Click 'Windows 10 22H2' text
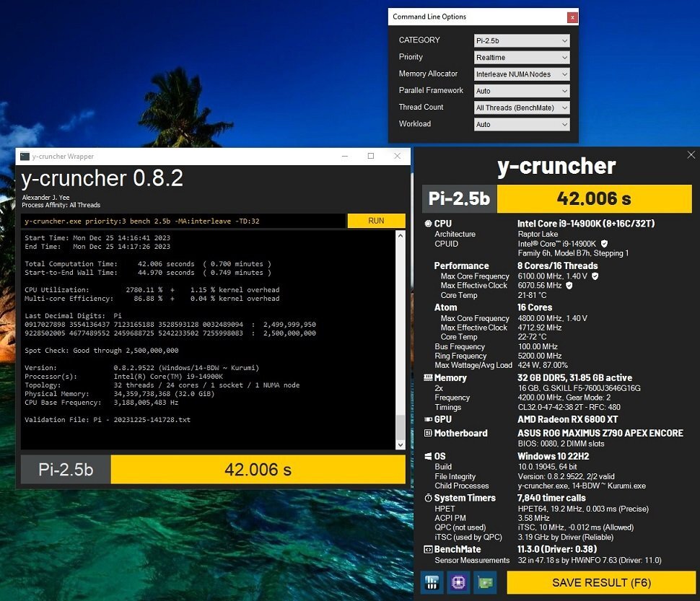 pyautogui.click(x=553, y=456)
